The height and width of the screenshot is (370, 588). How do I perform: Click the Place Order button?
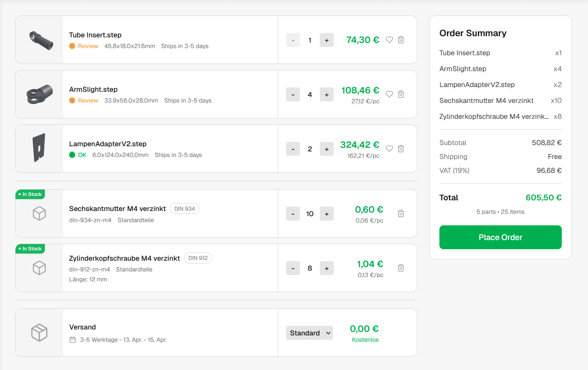pyautogui.click(x=500, y=237)
